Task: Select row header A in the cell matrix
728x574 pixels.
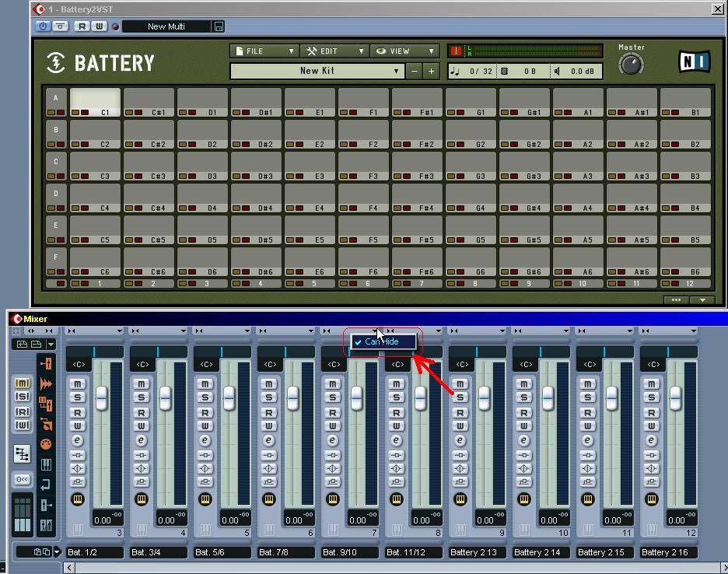Action: 56,102
